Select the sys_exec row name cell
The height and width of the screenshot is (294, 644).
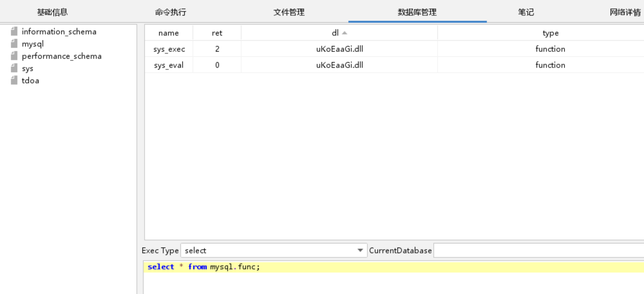169,49
